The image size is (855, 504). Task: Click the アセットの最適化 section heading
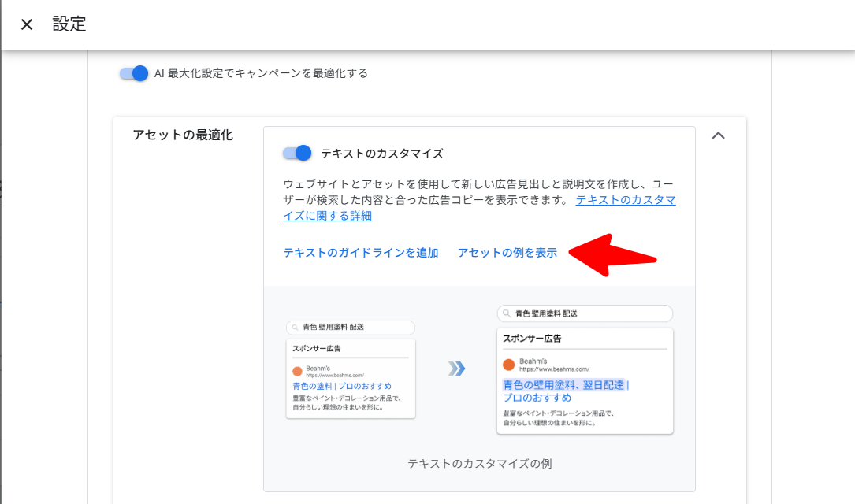pos(183,135)
